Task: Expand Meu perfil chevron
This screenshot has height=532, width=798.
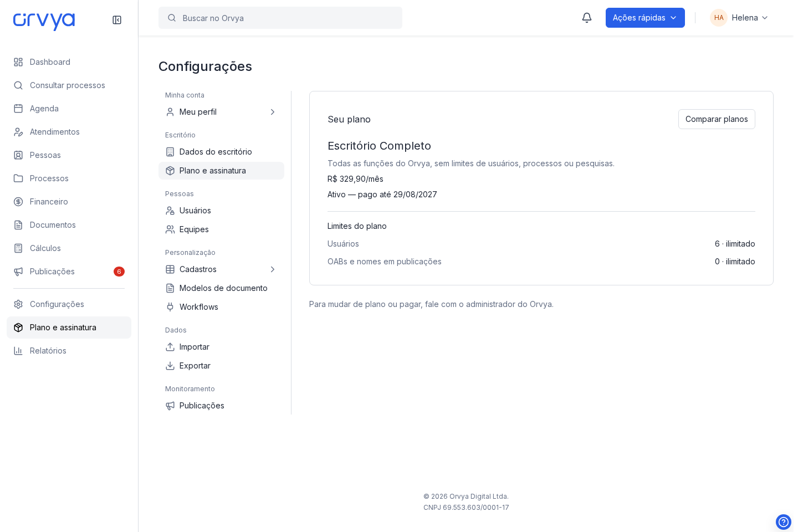Action: 272,112
